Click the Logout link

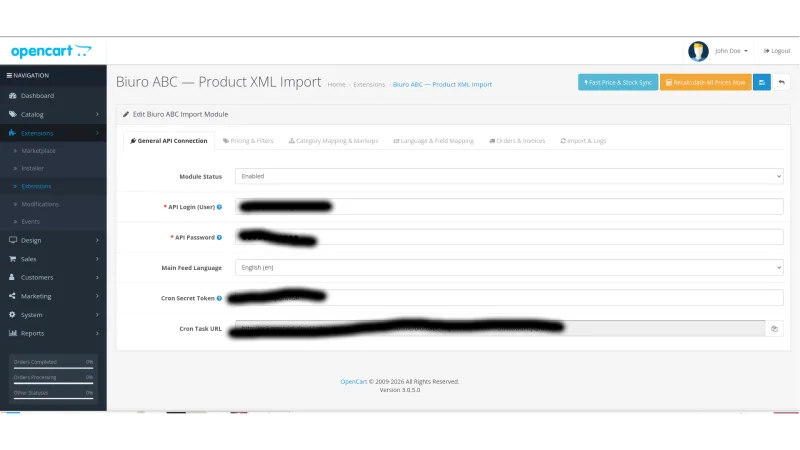pos(777,51)
